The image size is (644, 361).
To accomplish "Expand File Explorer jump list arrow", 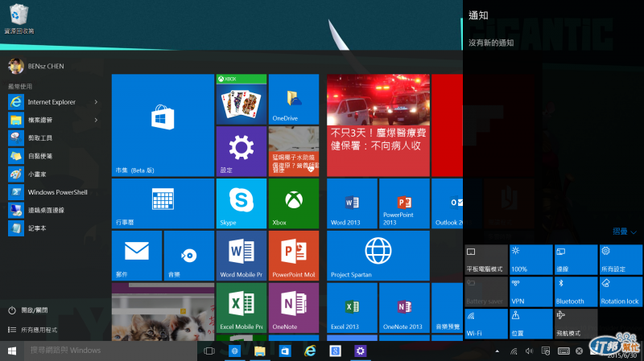I will coord(96,120).
